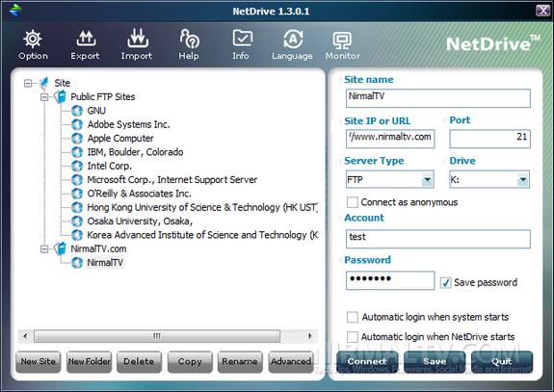Click the site tree horizontal scrollbar thumb
Viewport: 554px width, 392px height.
[157, 336]
